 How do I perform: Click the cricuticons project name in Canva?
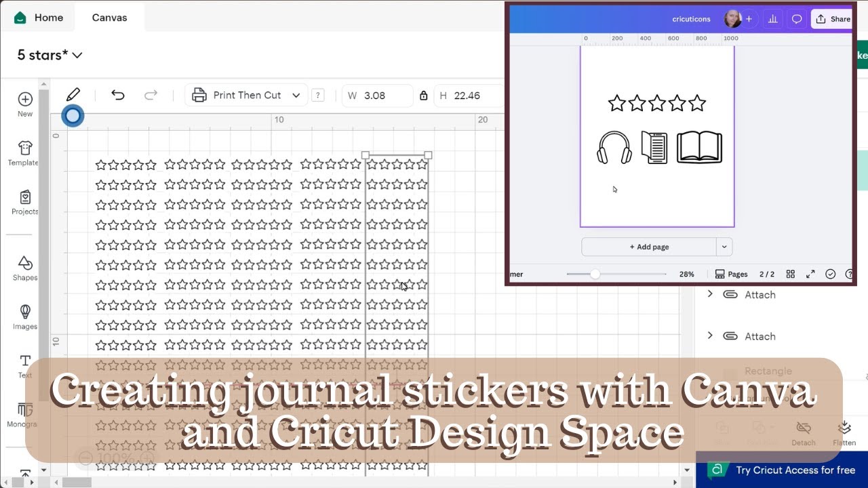[691, 19]
